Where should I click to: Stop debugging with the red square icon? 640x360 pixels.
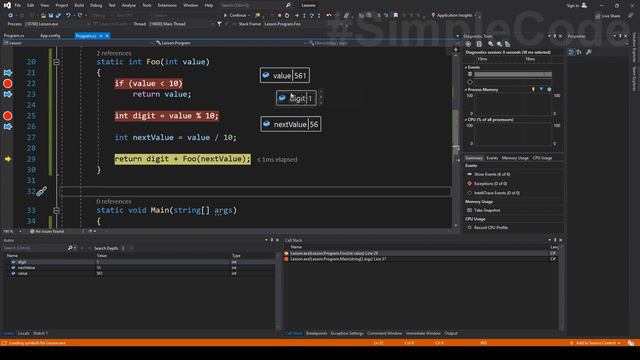click(279, 16)
